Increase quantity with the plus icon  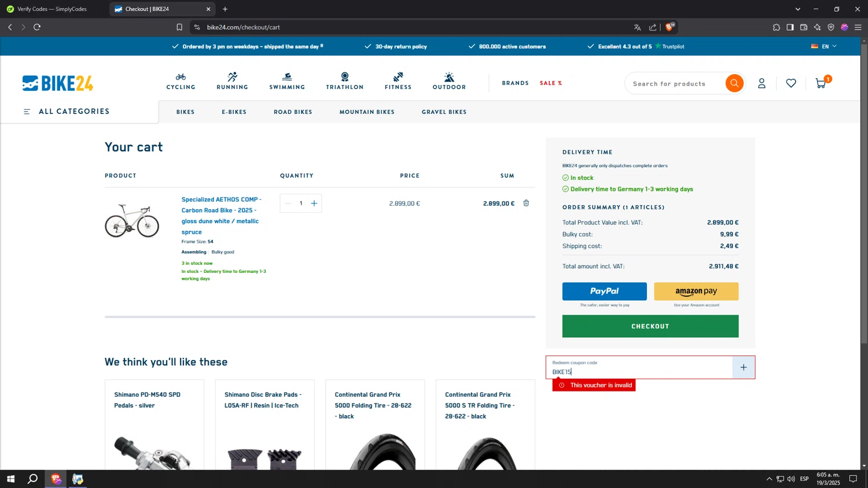[x=314, y=203]
